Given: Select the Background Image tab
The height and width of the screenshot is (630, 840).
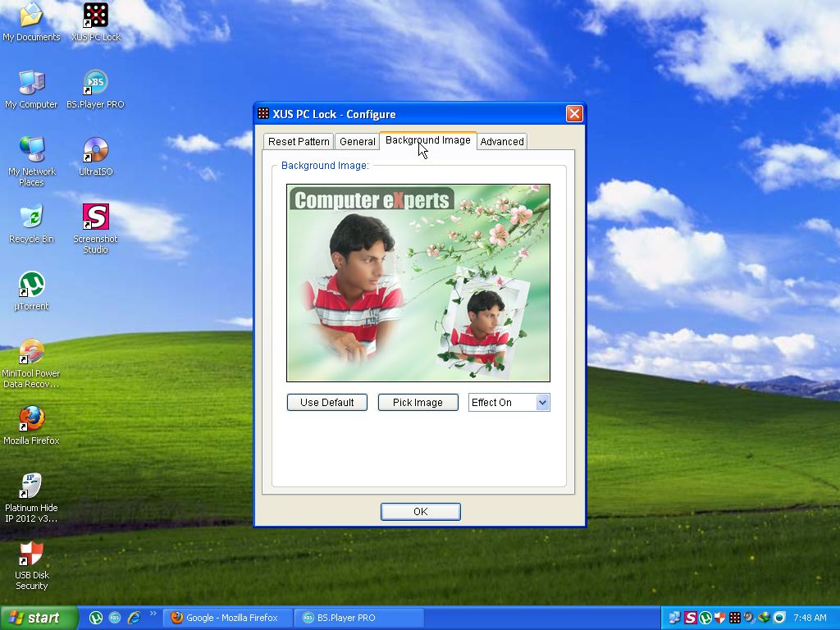Looking at the screenshot, I should click(x=428, y=140).
